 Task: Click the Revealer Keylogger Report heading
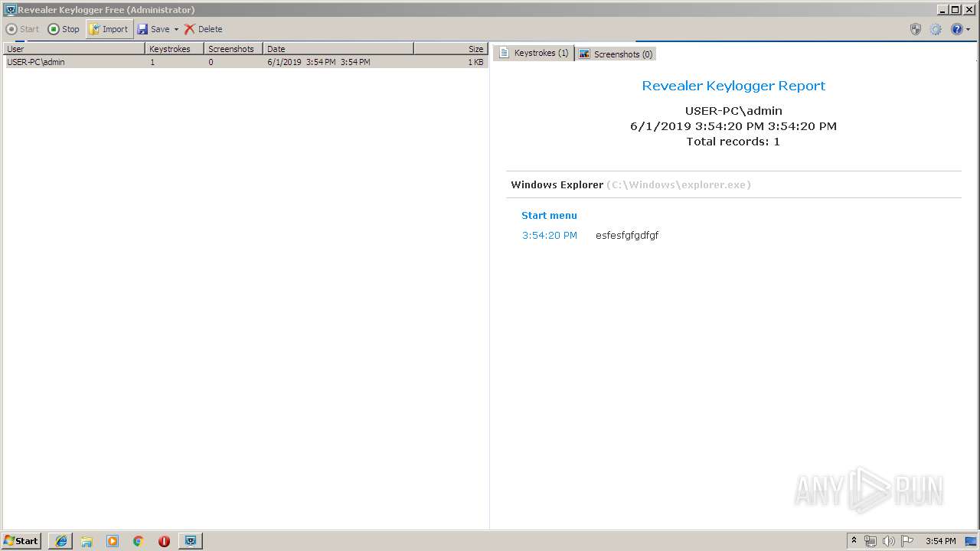[x=733, y=86]
